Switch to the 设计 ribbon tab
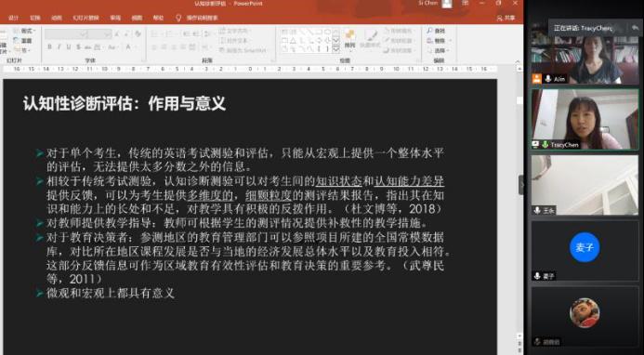This screenshot has width=644, height=355. coord(13,18)
